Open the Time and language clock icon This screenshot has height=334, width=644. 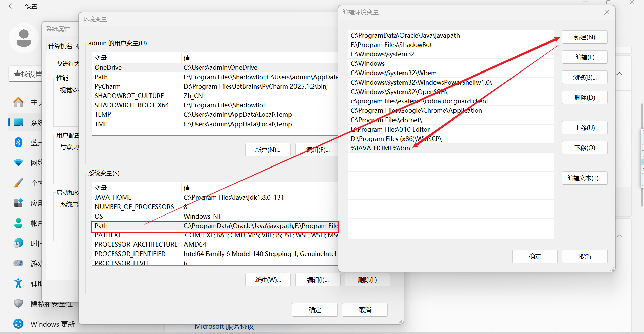18,243
